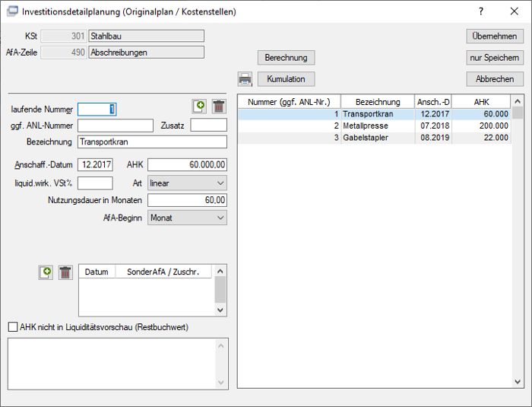
Task: Click the 07.2018 date cell
Action: tap(435, 126)
